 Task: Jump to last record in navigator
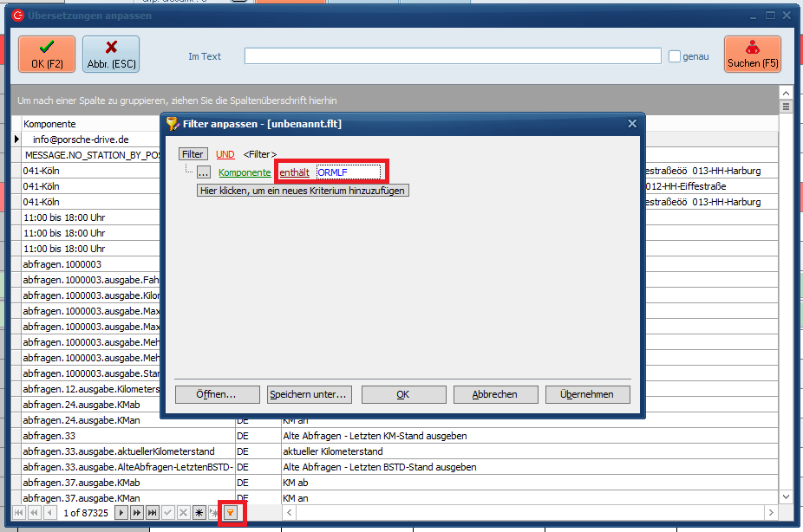point(153,513)
